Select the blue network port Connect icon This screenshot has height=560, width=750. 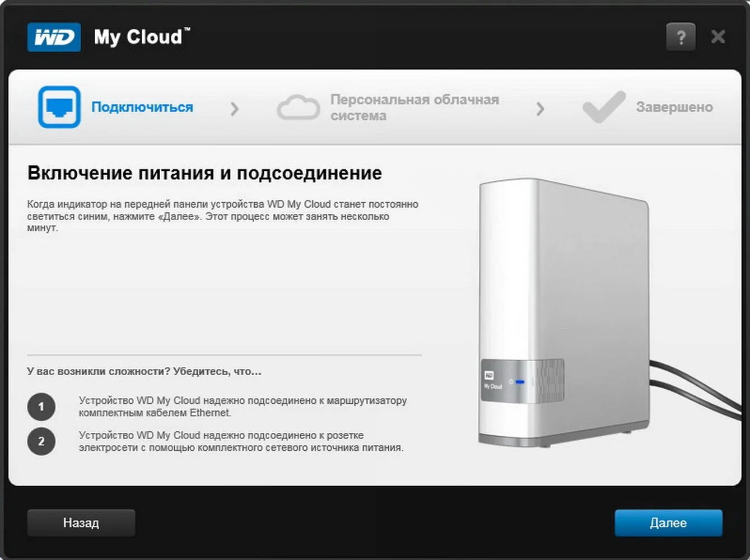point(59,107)
